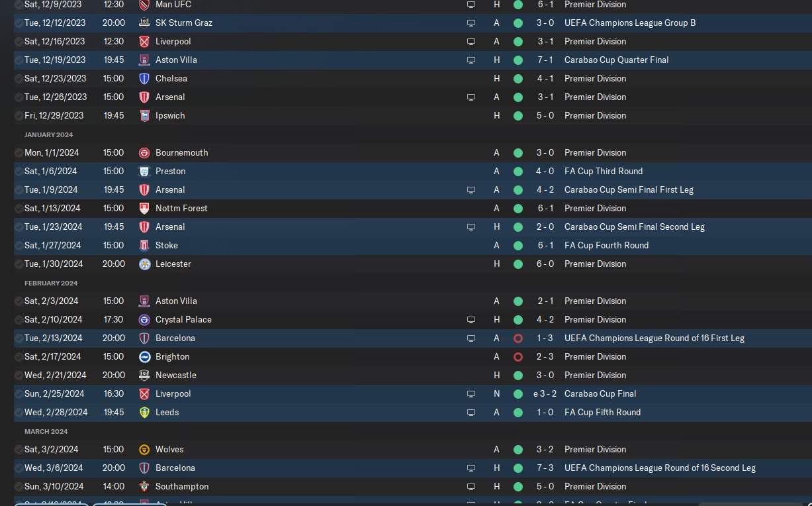
Task: Open the Nottm Forest team link
Action: (181, 208)
